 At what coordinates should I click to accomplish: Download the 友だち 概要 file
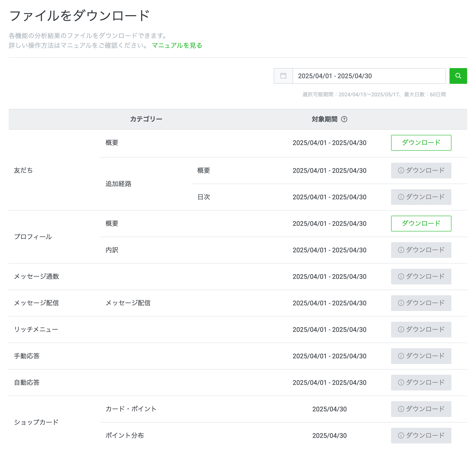tap(421, 143)
